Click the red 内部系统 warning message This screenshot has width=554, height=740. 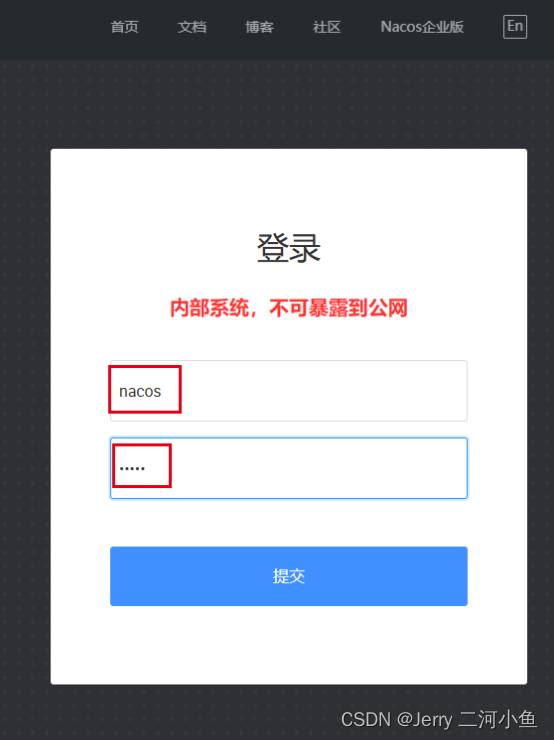pyautogui.click(x=289, y=308)
